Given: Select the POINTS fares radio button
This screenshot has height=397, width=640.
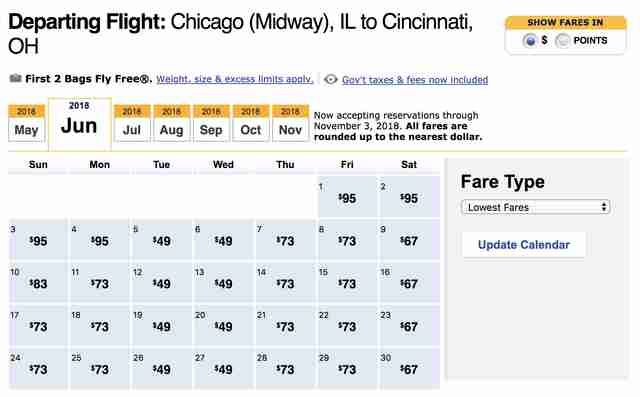Looking at the screenshot, I should (x=562, y=40).
